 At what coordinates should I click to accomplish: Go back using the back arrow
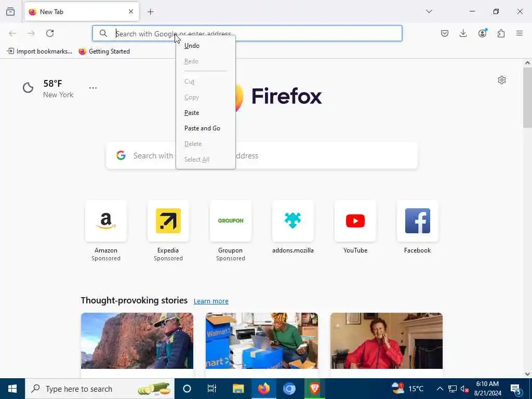pyautogui.click(x=12, y=33)
